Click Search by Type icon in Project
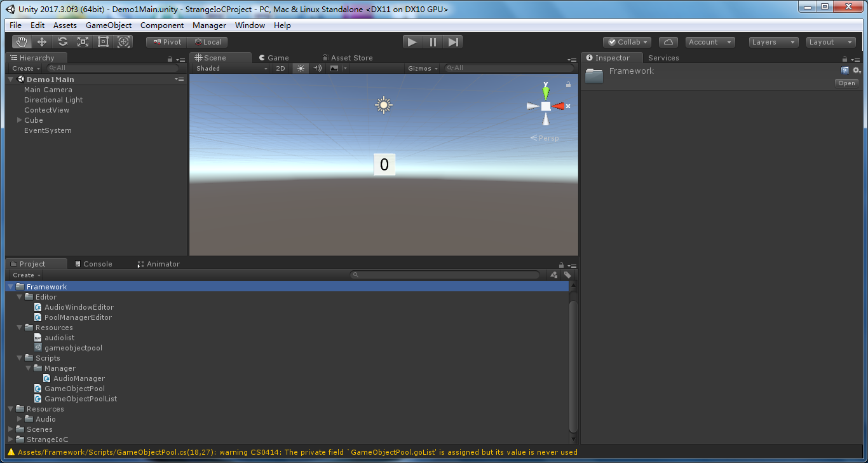This screenshot has width=868, height=463. [554, 275]
